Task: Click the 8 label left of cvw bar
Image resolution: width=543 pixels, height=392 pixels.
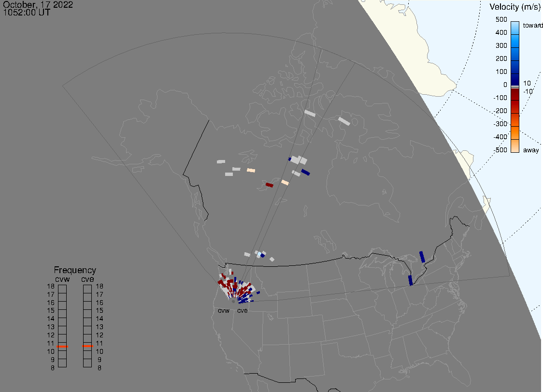Action: coord(53,368)
